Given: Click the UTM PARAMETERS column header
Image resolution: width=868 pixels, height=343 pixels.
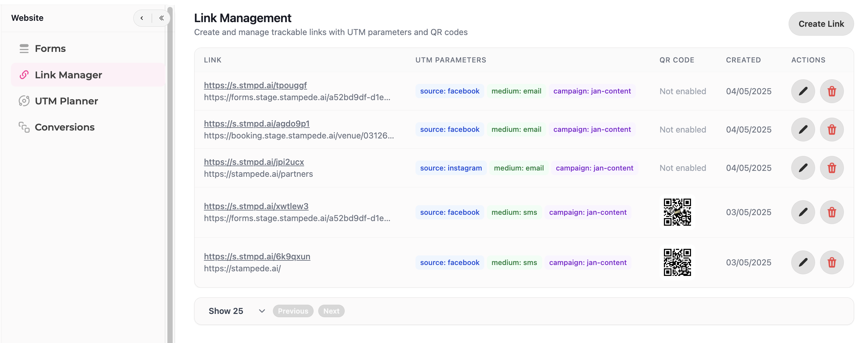Looking at the screenshot, I should tap(451, 60).
